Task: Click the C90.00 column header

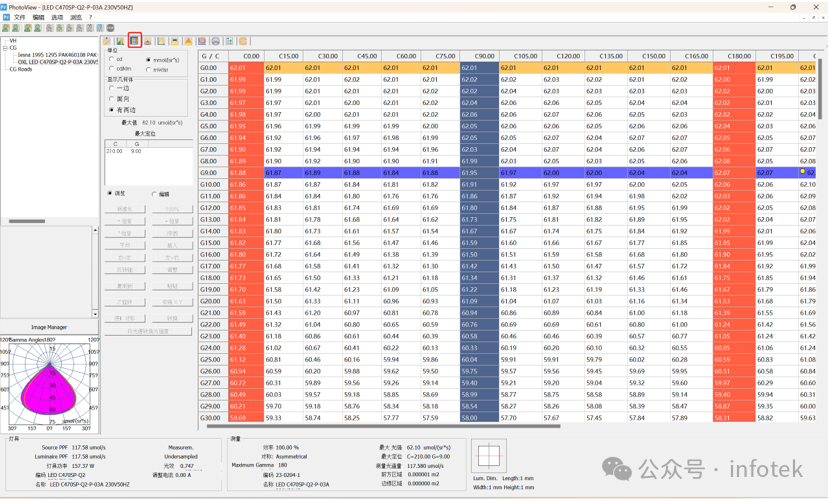Action: pos(479,56)
